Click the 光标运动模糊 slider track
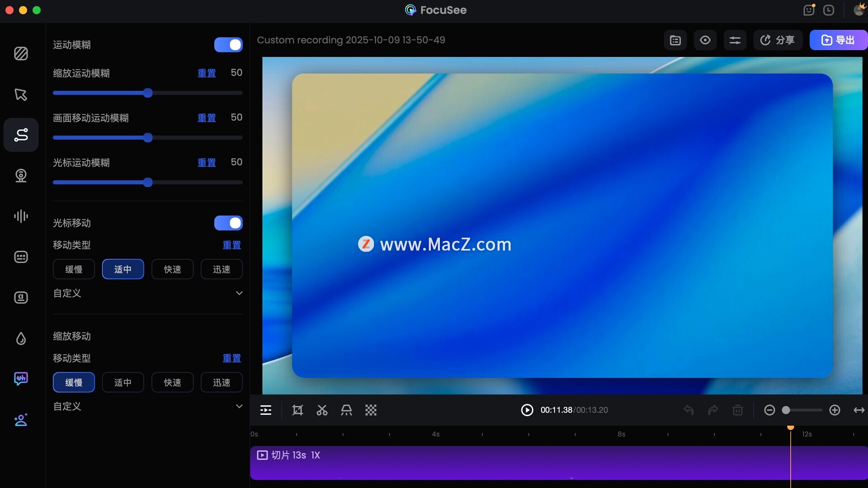The width and height of the screenshot is (868, 488). click(x=194, y=183)
